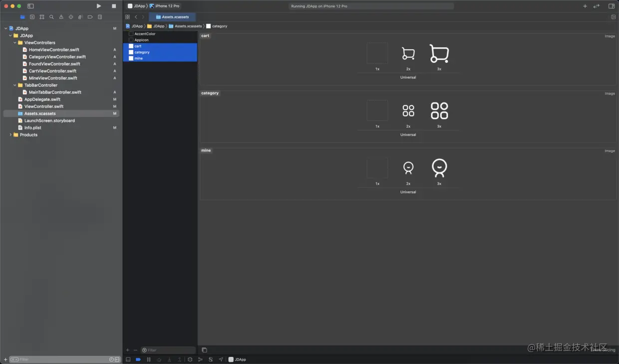Image resolution: width=619 pixels, height=364 pixels.
Task: Open the Report navigator
Action: pyautogui.click(x=100, y=17)
